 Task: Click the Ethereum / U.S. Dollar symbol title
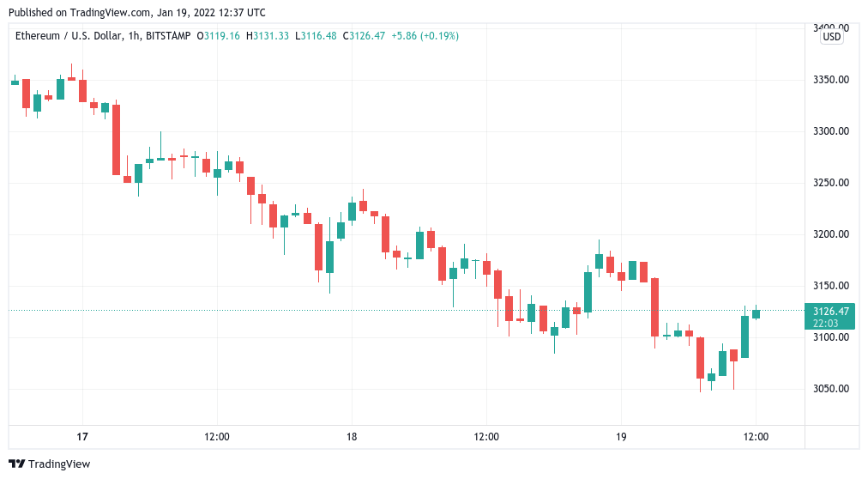click(68, 36)
